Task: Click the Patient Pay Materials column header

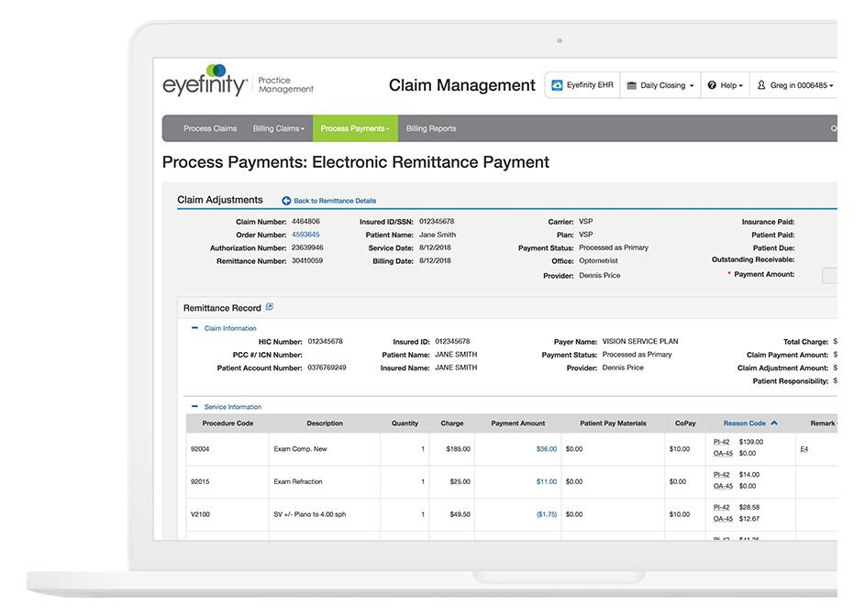Action: click(613, 423)
